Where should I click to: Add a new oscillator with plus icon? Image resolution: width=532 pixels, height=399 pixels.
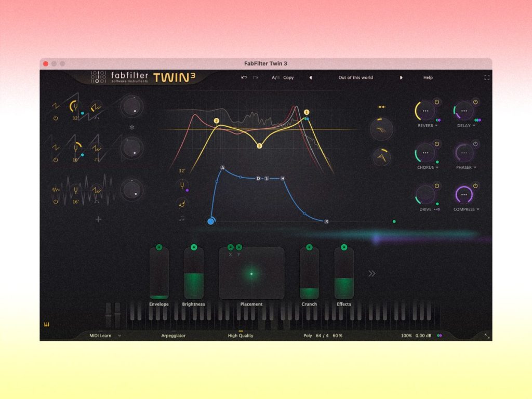tap(98, 220)
